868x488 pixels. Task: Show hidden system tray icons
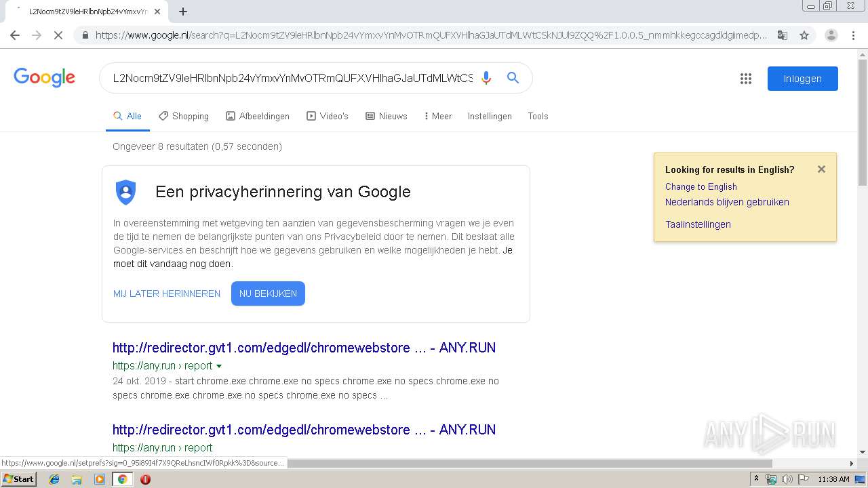click(x=756, y=479)
